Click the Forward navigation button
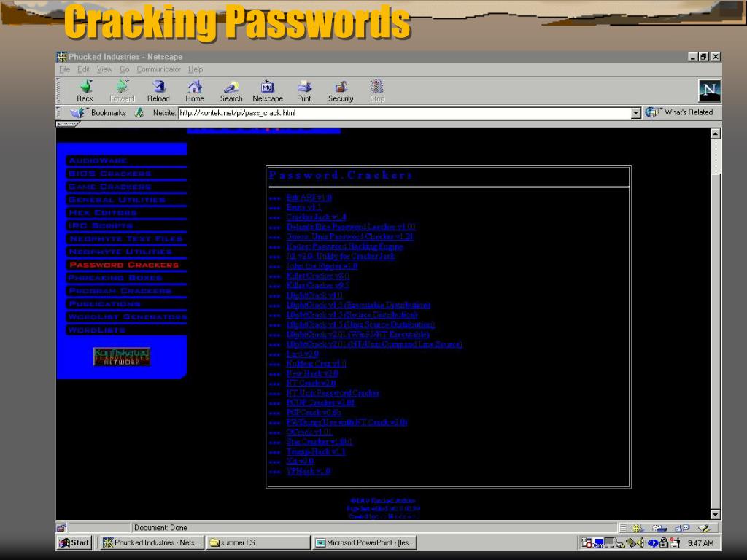747x560 pixels. [x=122, y=91]
